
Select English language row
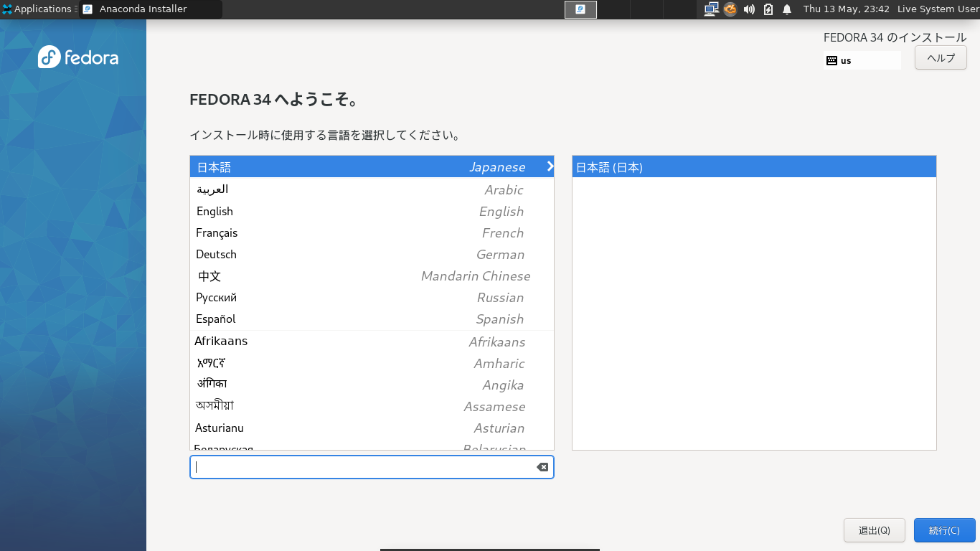372,211
